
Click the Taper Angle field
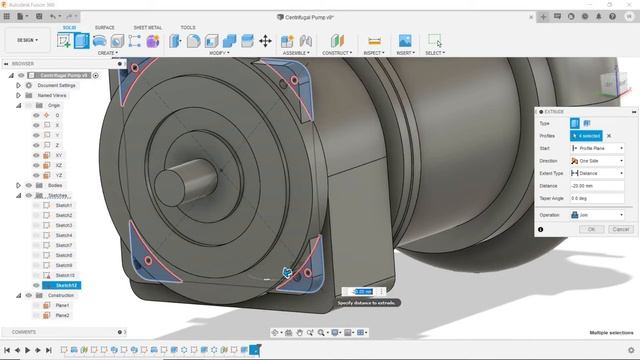pos(597,198)
